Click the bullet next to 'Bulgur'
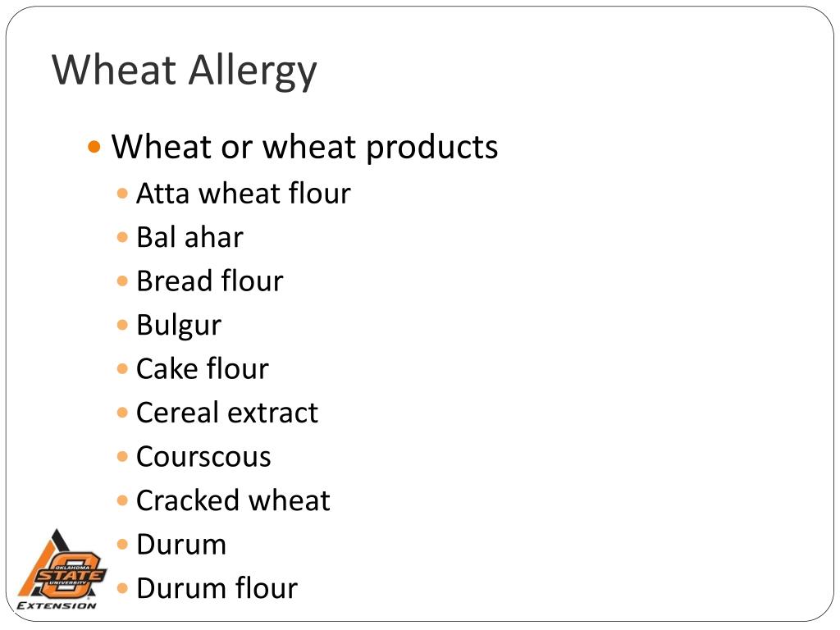Viewport: 840px width, 630px height. click(x=122, y=325)
